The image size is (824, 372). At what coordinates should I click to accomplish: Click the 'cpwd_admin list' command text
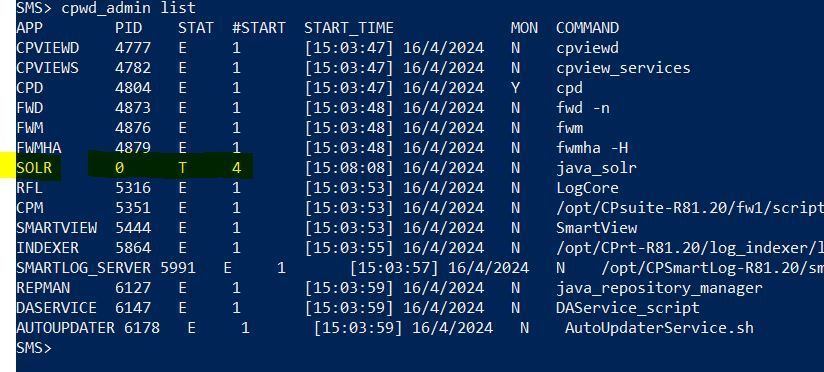(128, 8)
